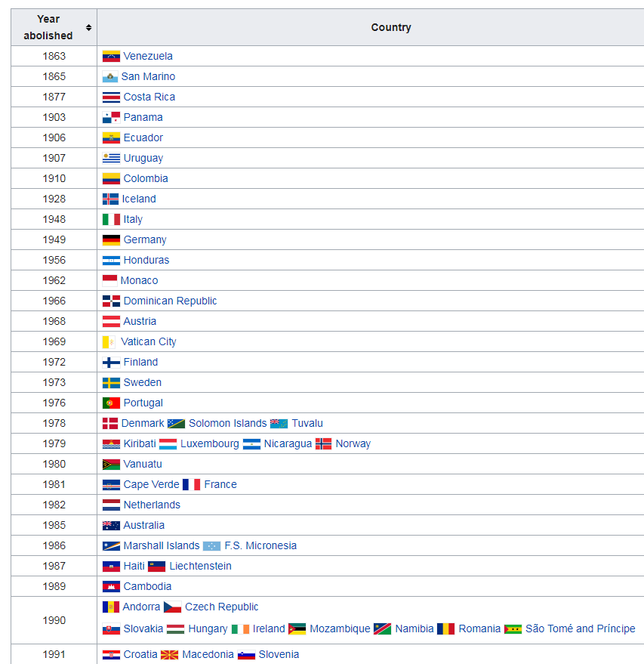Click the Marshall Islands flag icon
644x664 pixels.
[111, 546]
